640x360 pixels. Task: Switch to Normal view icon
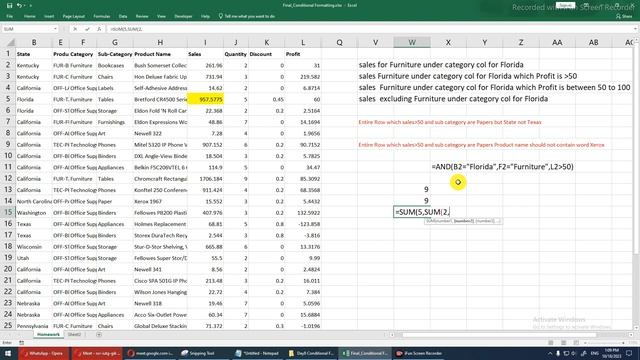[x=551, y=343]
